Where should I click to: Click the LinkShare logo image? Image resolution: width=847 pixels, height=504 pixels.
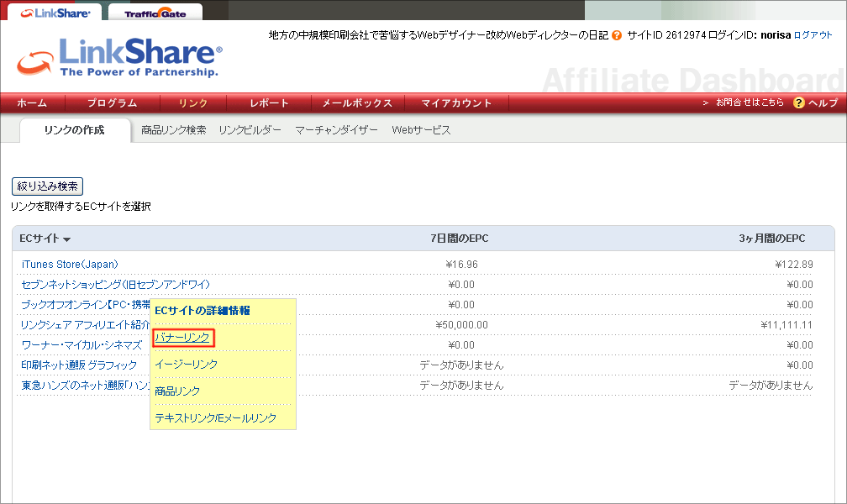(119, 57)
